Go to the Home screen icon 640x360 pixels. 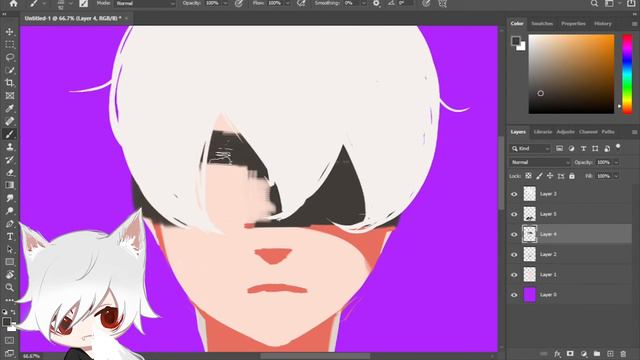click(x=13, y=3)
